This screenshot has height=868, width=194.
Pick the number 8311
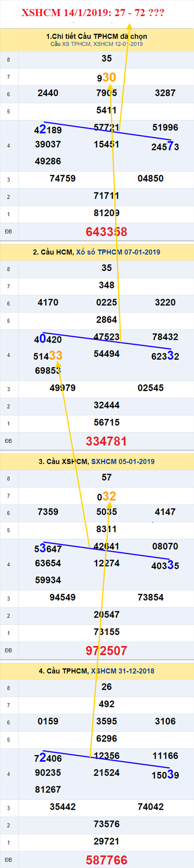pos(107,529)
